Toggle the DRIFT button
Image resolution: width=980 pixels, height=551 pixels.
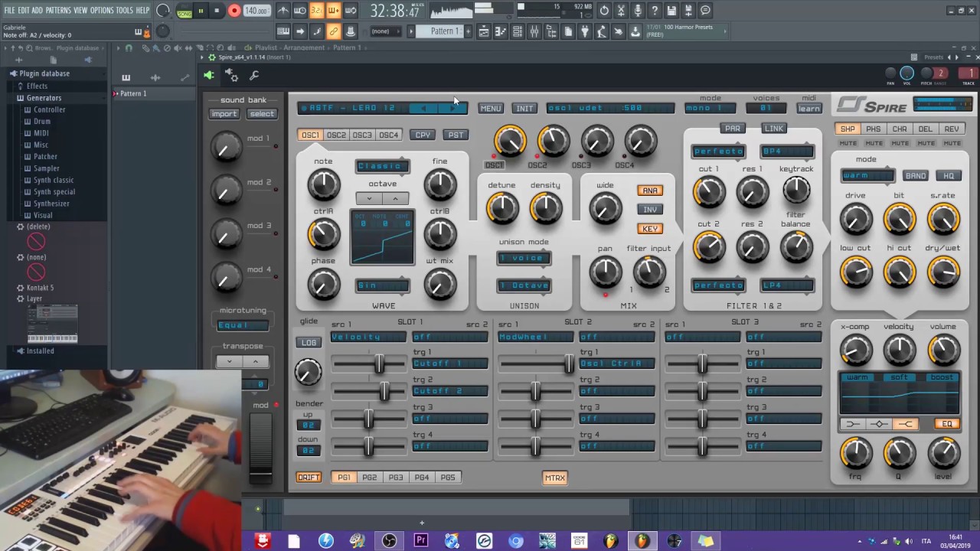(309, 478)
